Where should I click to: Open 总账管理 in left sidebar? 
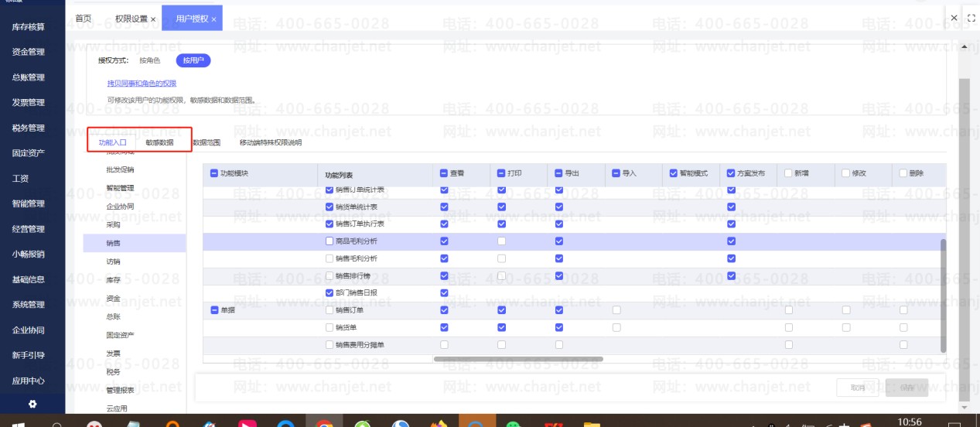(x=29, y=77)
